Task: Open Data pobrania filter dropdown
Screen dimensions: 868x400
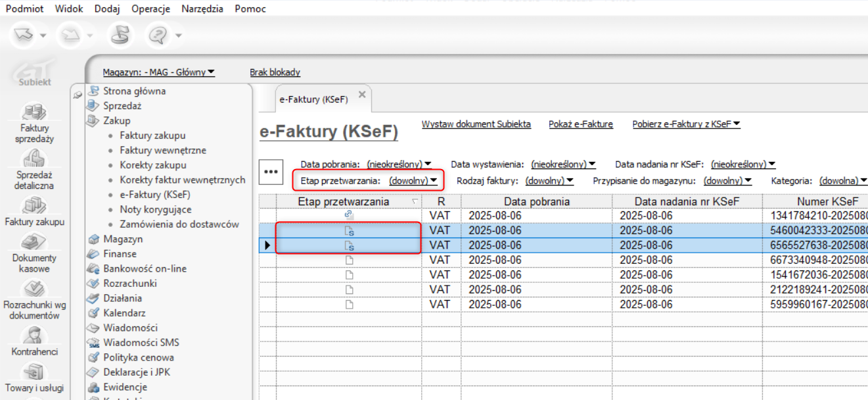Action: [x=399, y=164]
